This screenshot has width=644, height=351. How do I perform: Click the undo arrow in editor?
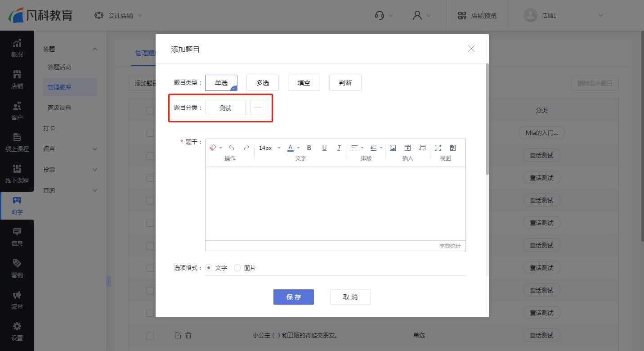(x=231, y=148)
